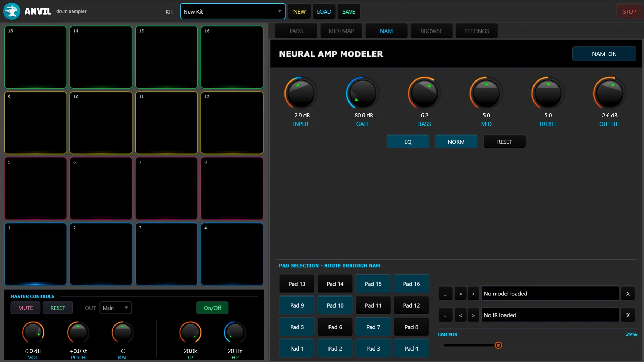The image size is (644, 362).
Task: Adjust the GATE threshold knob
Action: point(362,93)
